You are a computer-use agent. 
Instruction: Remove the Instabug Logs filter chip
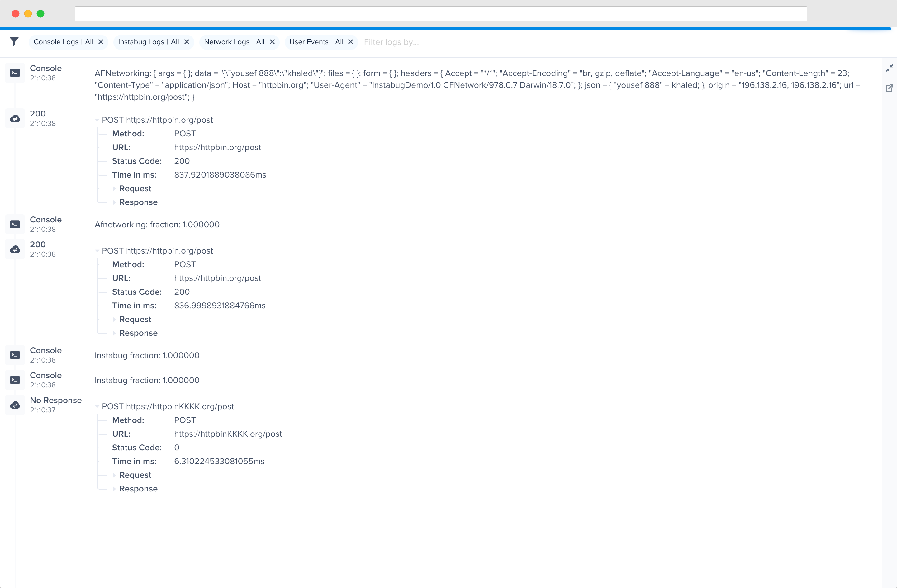coord(187,42)
